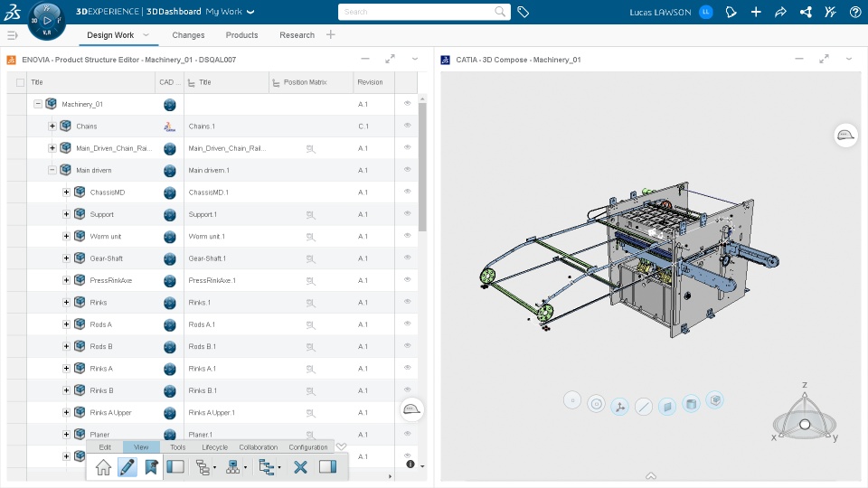Image resolution: width=868 pixels, height=488 pixels.
Task: Open the Lifecycle section of action bar
Action: coord(215,447)
